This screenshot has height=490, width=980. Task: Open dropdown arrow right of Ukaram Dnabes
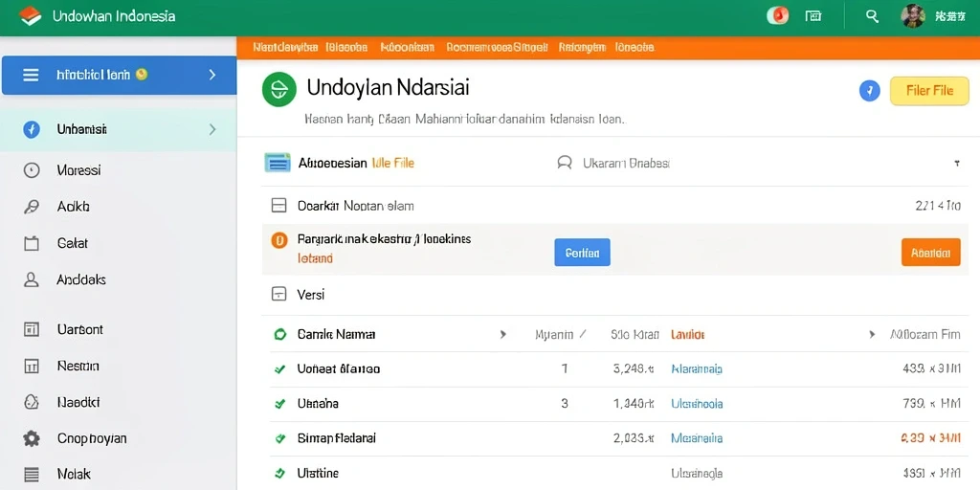pyautogui.click(x=956, y=164)
